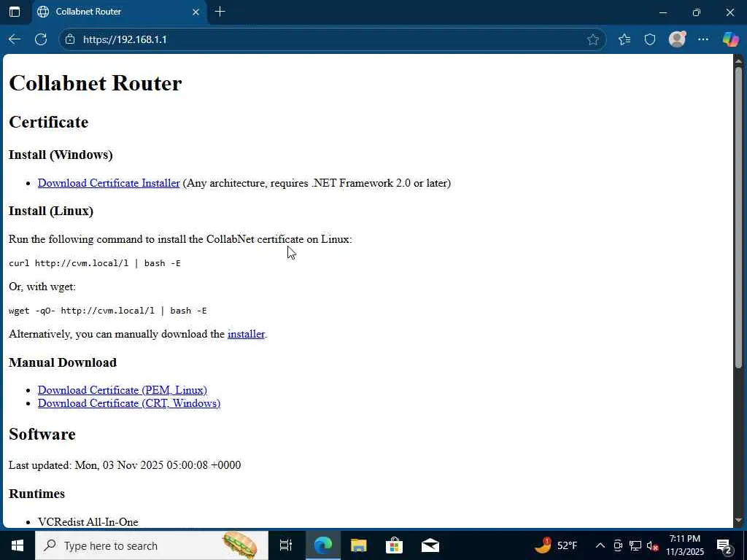This screenshot has height=560, width=747.
Task: Add this page to favorites star
Action: 592,39
